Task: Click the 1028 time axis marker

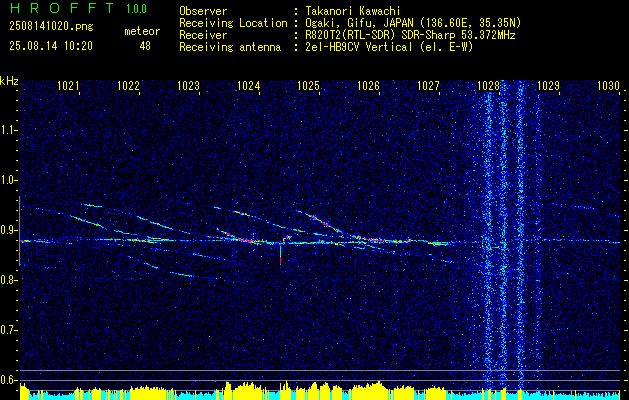Action: pyautogui.click(x=489, y=85)
